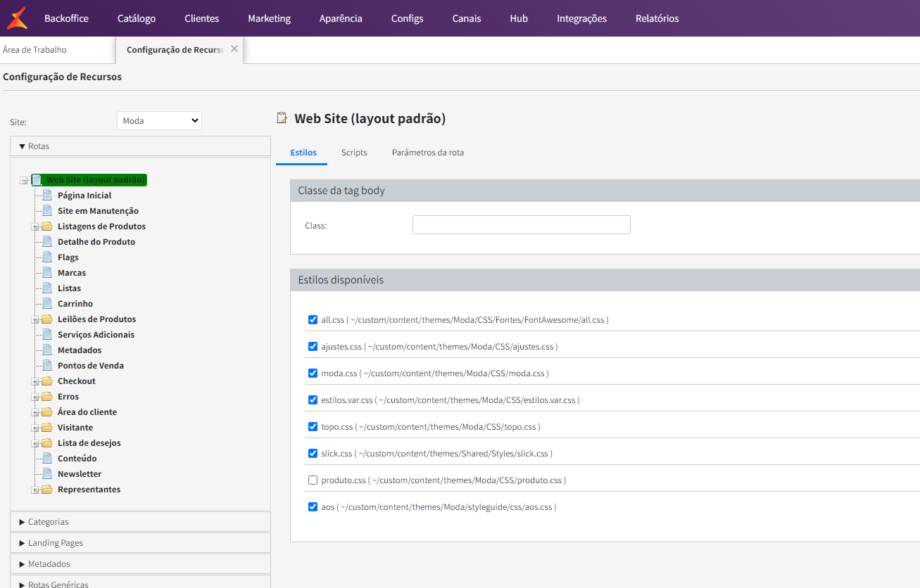This screenshot has width=920, height=588.
Task: Click the folder icon beside Representantes
Action: click(47, 490)
